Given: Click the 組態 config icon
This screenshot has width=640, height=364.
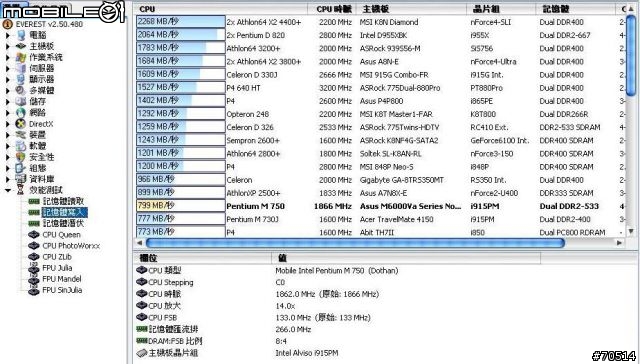Looking at the screenshot, I should coord(21,168).
